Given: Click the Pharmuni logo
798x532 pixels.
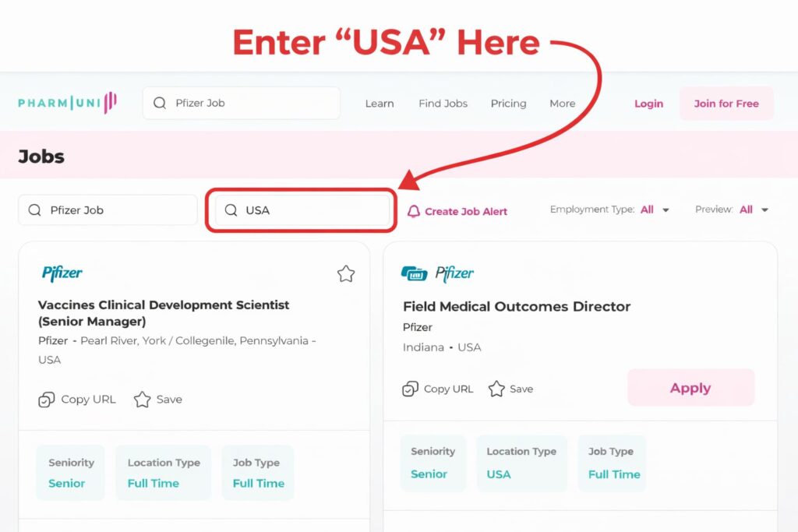Looking at the screenshot, I should [67, 103].
